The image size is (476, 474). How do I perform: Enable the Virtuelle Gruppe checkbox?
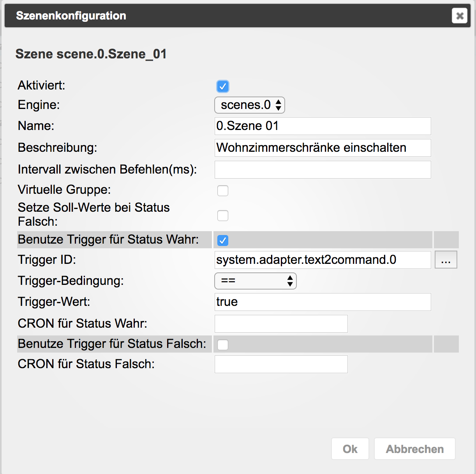pyautogui.click(x=223, y=191)
